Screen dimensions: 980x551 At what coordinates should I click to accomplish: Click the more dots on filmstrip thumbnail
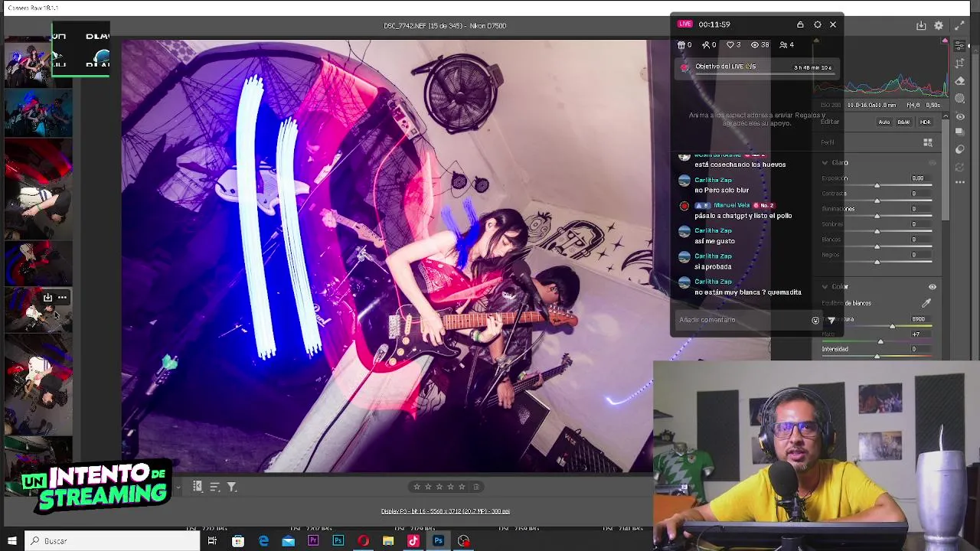pos(63,298)
